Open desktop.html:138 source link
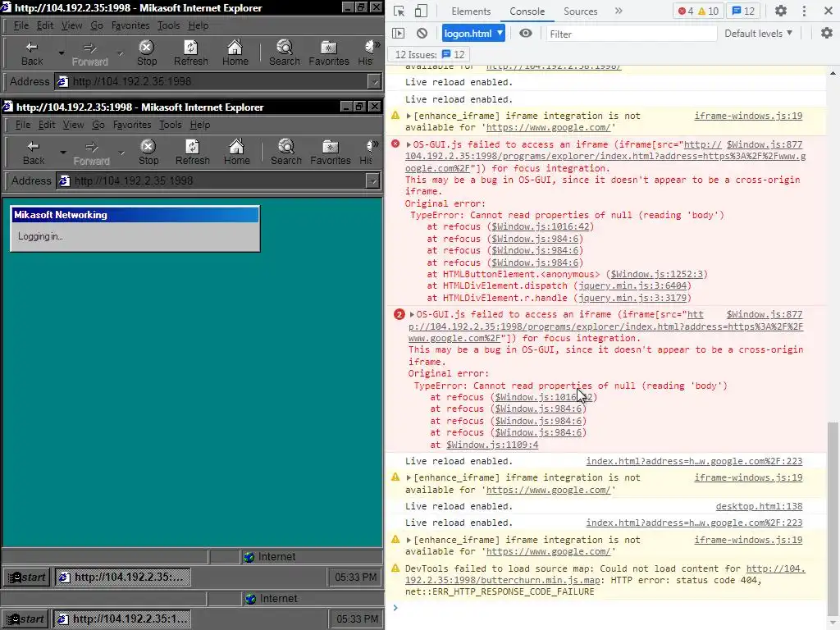This screenshot has width=840, height=630. point(759,506)
